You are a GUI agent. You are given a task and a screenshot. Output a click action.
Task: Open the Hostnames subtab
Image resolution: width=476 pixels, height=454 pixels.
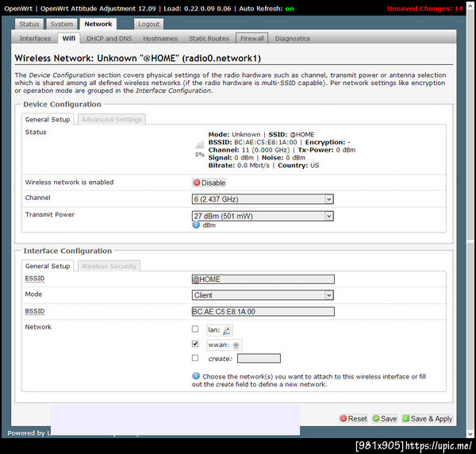(x=160, y=39)
